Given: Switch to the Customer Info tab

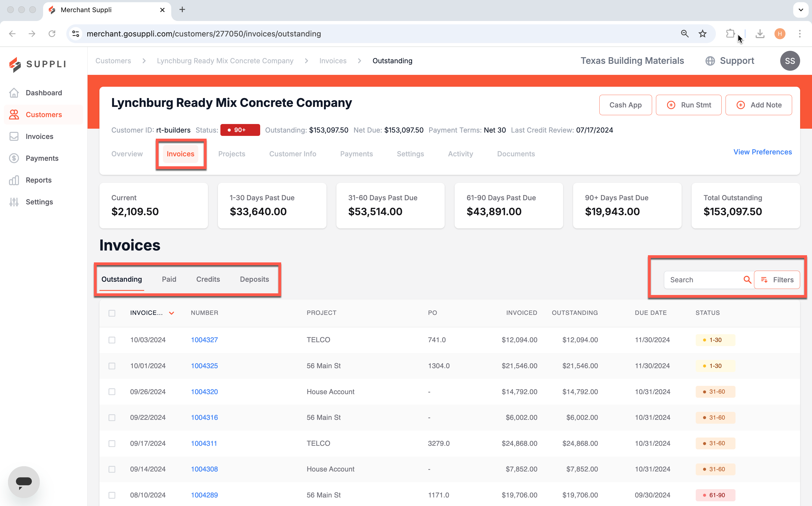Looking at the screenshot, I should tap(292, 154).
